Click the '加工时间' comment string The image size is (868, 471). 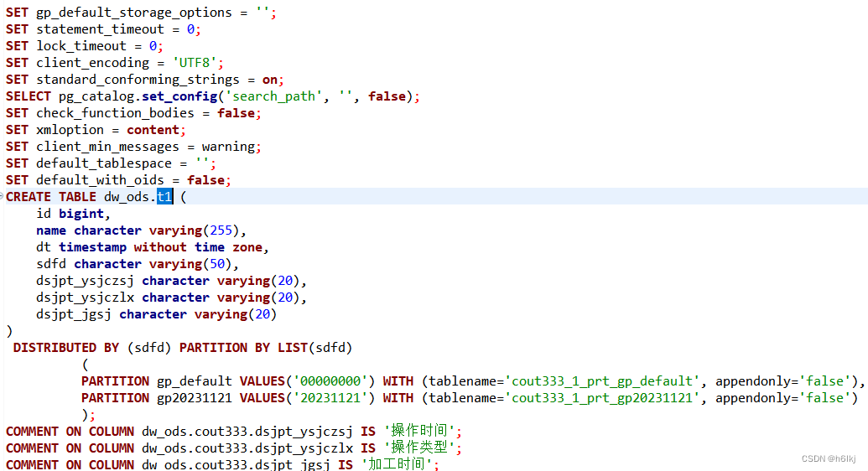397,463
